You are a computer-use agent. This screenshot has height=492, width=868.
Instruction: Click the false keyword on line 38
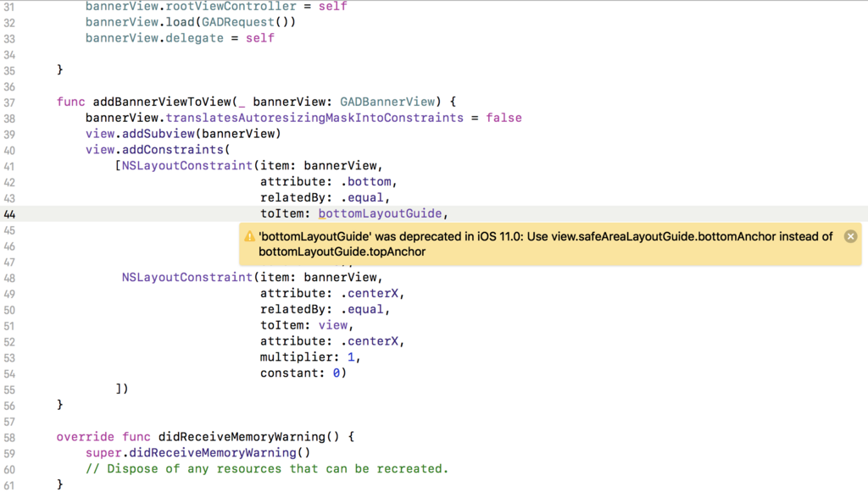click(x=504, y=118)
